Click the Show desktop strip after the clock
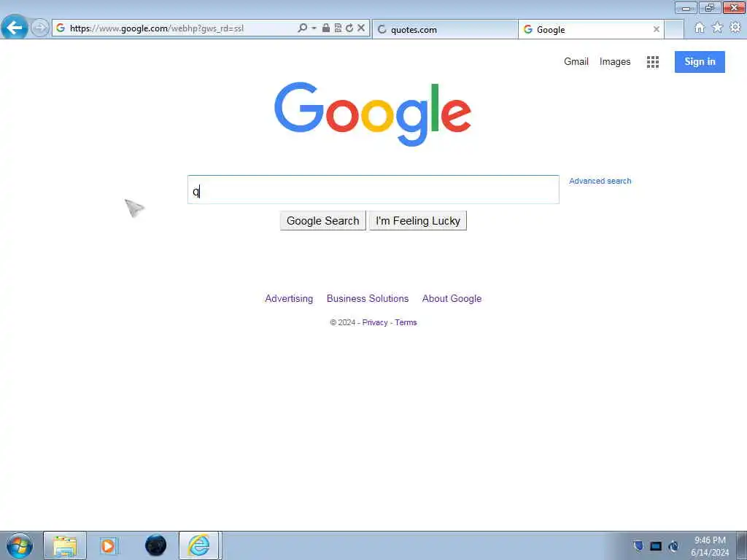The image size is (747, 560). coord(741,545)
